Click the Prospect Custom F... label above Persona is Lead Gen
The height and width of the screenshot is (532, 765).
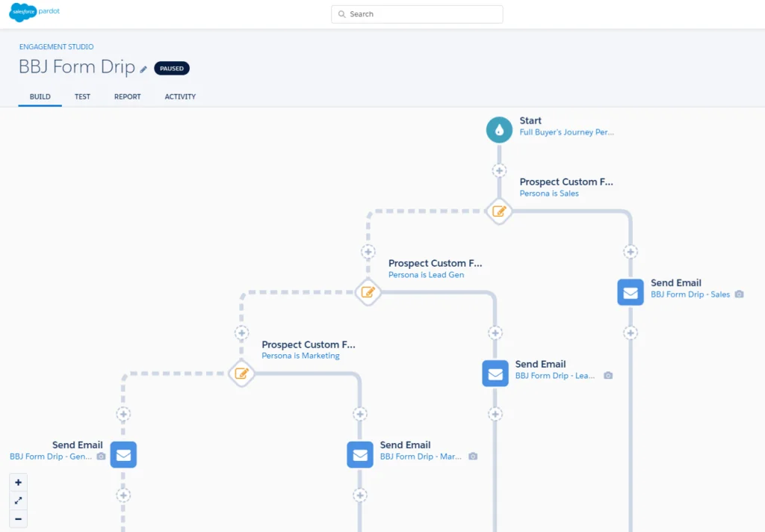(436, 264)
